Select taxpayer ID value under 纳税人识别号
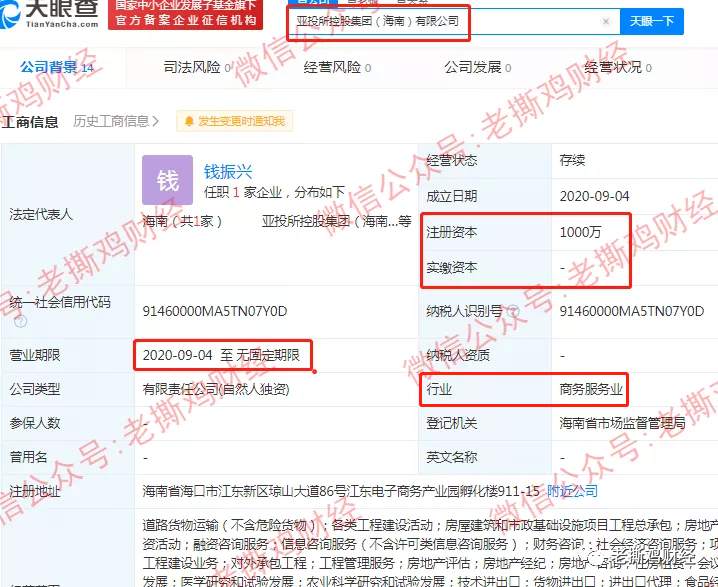 point(632,311)
